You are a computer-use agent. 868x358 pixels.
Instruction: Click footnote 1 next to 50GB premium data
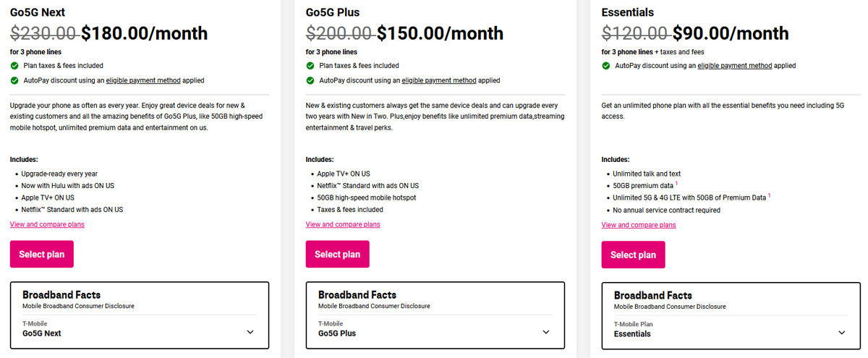pos(676,184)
